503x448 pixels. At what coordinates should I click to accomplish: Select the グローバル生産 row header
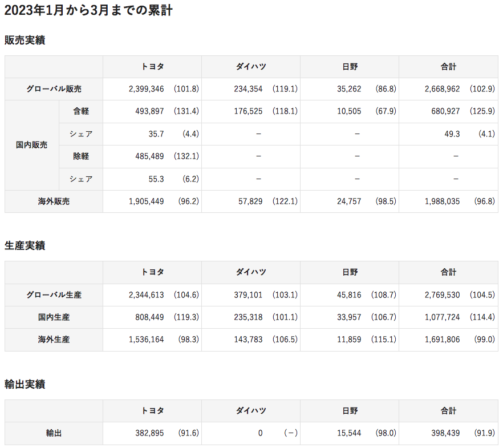[54, 295]
